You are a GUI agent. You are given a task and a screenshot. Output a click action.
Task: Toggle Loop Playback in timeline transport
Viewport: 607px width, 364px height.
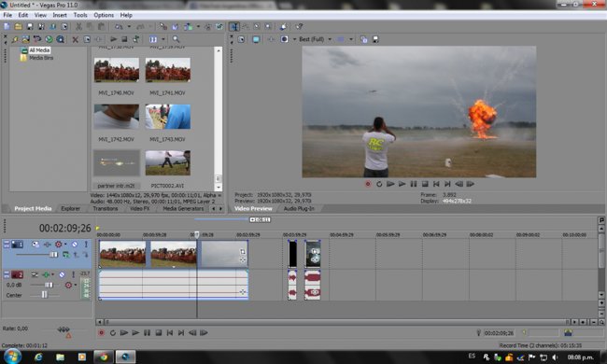(113, 332)
